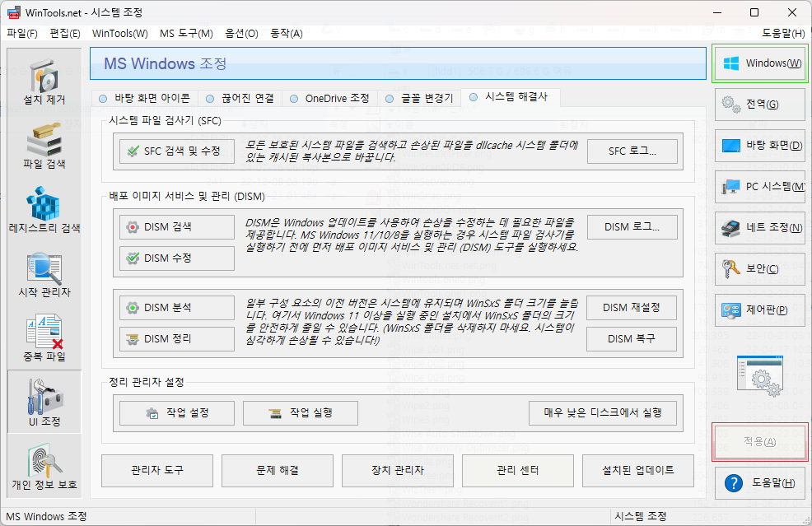Click 매우 낮은 디스크에서 실행 button

603,413
